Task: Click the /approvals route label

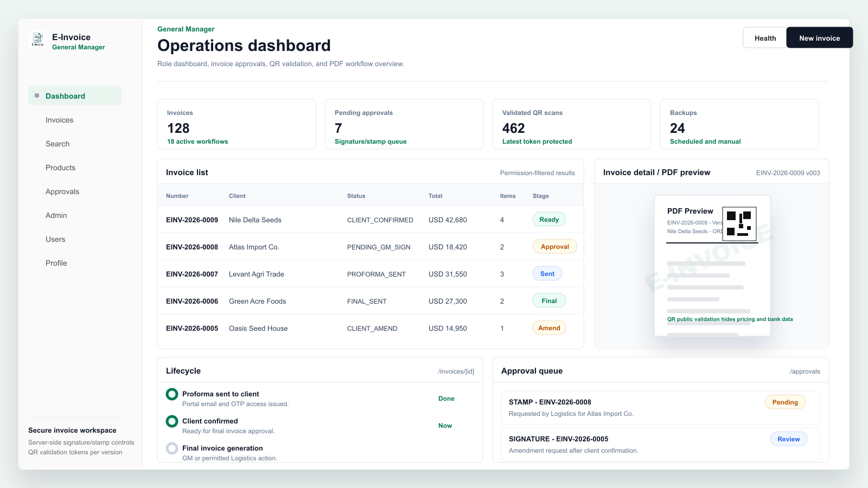Action: coord(805,371)
